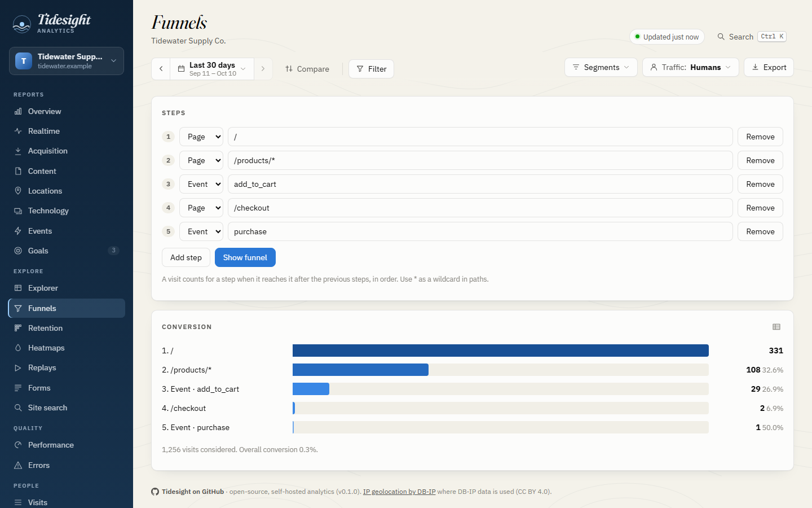
Task: Toggle Compare mode
Action: [307, 69]
